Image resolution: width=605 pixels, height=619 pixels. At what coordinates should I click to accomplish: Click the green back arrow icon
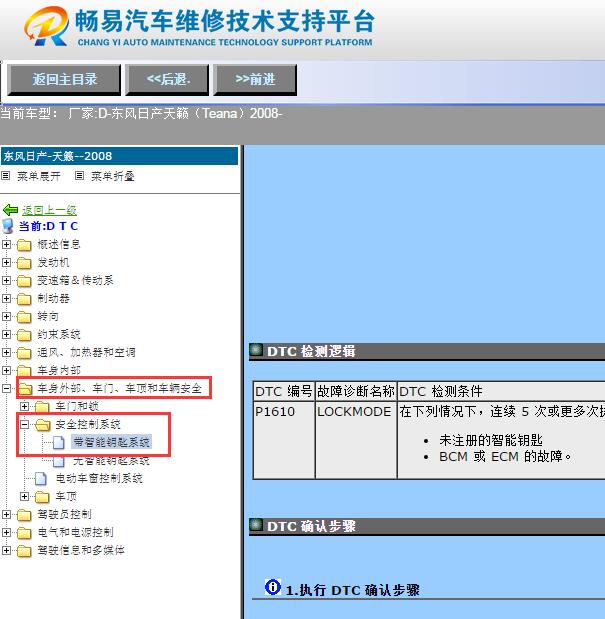click(10, 210)
